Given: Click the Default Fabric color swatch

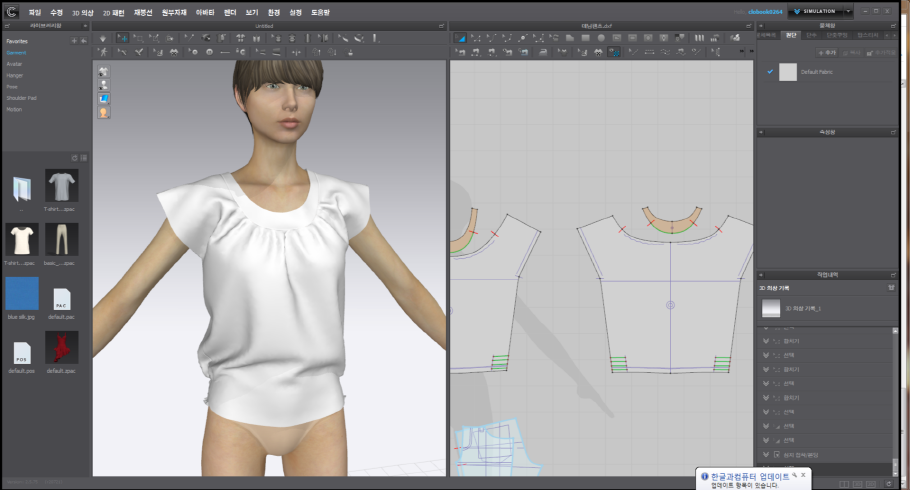Looking at the screenshot, I should coord(788,72).
